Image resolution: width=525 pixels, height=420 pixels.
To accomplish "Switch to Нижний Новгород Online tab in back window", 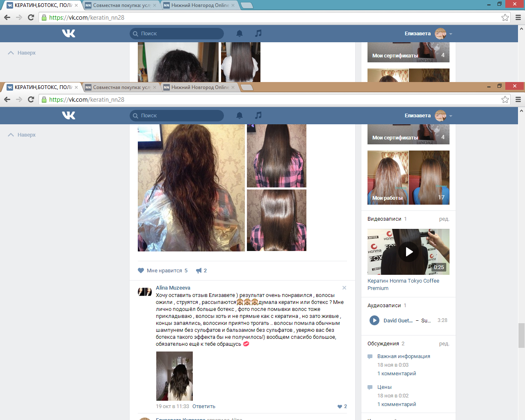I will [199, 5].
